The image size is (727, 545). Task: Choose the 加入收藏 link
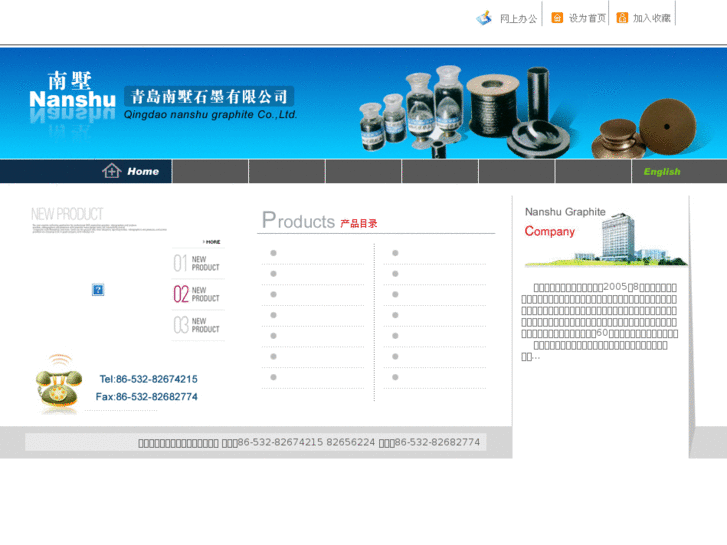[x=652, y=18]
